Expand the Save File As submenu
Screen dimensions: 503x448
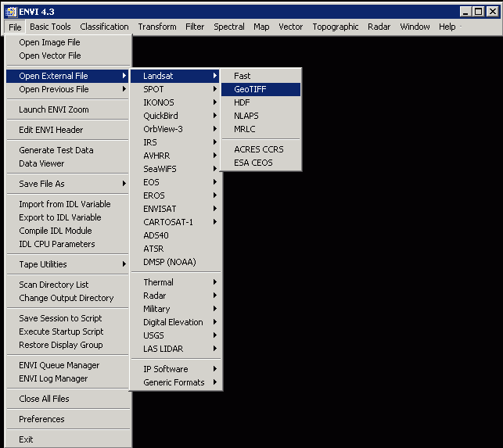click(x=68, y=184)
